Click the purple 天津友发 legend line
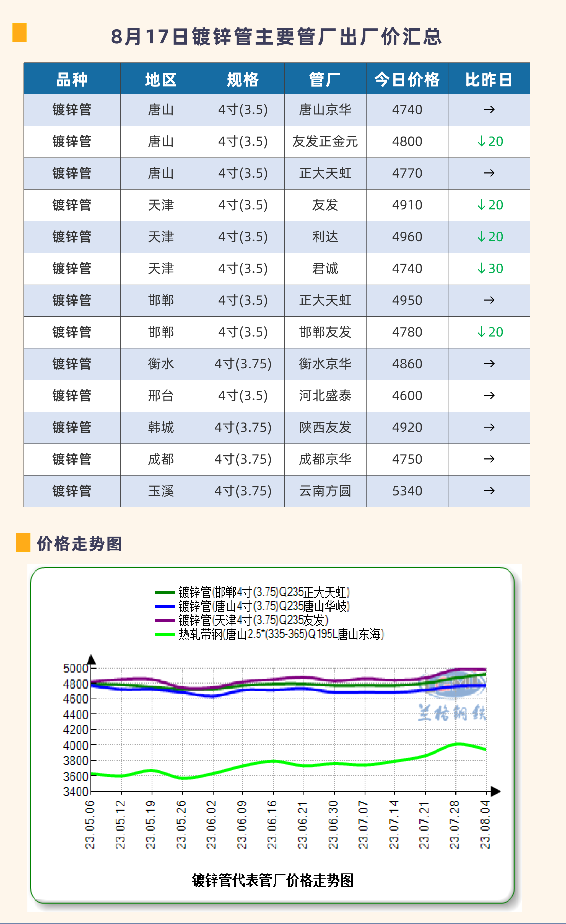This screenshot has height=924, width=566. [x=165, y=620]
